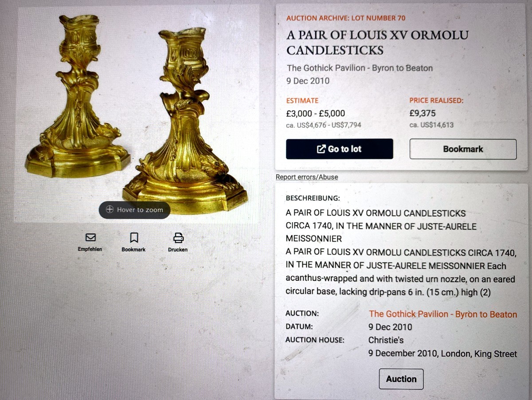Click the Auction Archive Lot Number 70 header
This screenshot has width=532, height=400.
click(346, 18)
